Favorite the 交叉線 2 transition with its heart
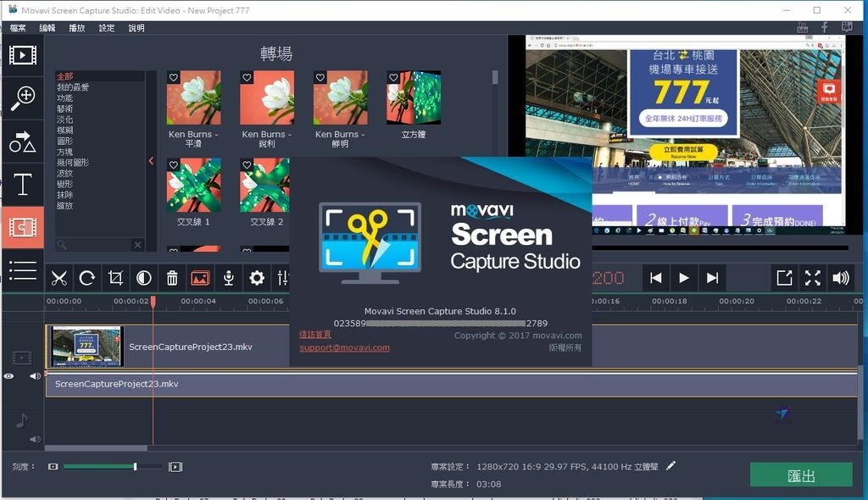The height and width of the screenshot is (500, 868). (x=247, y=165)
